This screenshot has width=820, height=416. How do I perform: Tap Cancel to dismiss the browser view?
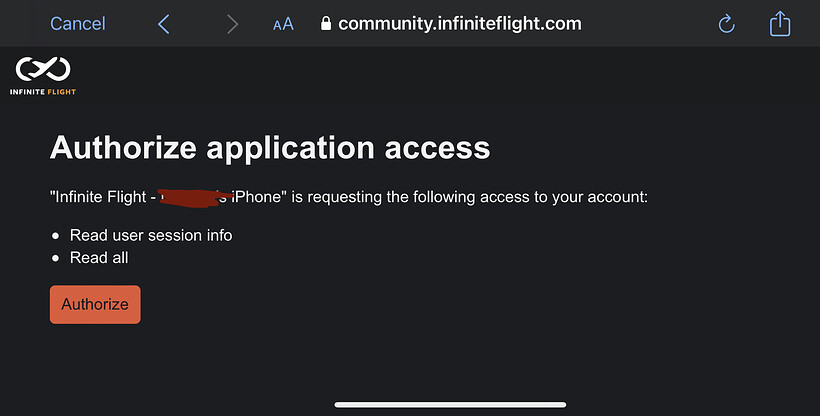77,24
